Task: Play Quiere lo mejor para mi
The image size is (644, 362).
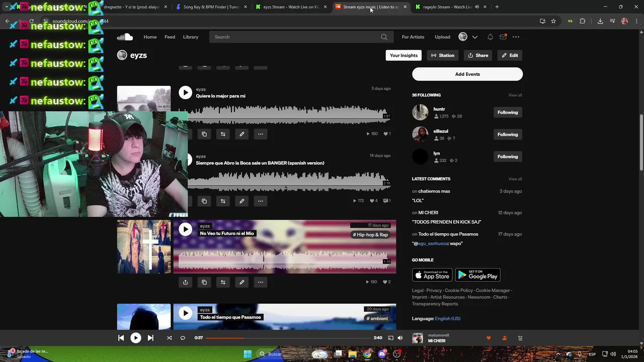Action: [186, 93]
